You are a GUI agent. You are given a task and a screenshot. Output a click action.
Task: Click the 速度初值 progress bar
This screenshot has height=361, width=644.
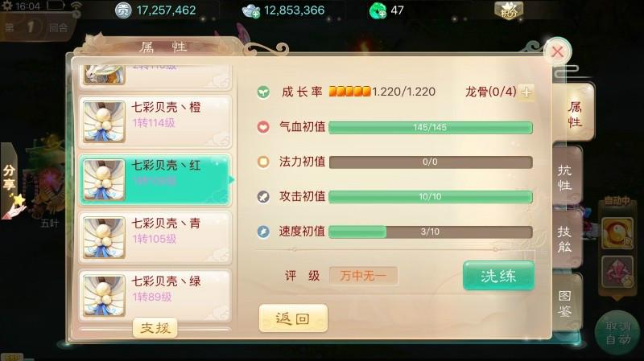click(431, 232)
